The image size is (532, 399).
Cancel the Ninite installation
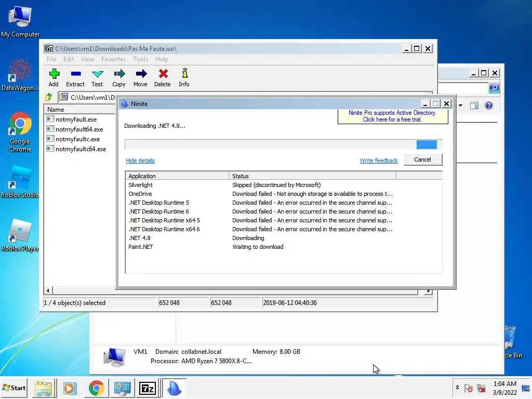pyautogui.click(x=423, y=160)
